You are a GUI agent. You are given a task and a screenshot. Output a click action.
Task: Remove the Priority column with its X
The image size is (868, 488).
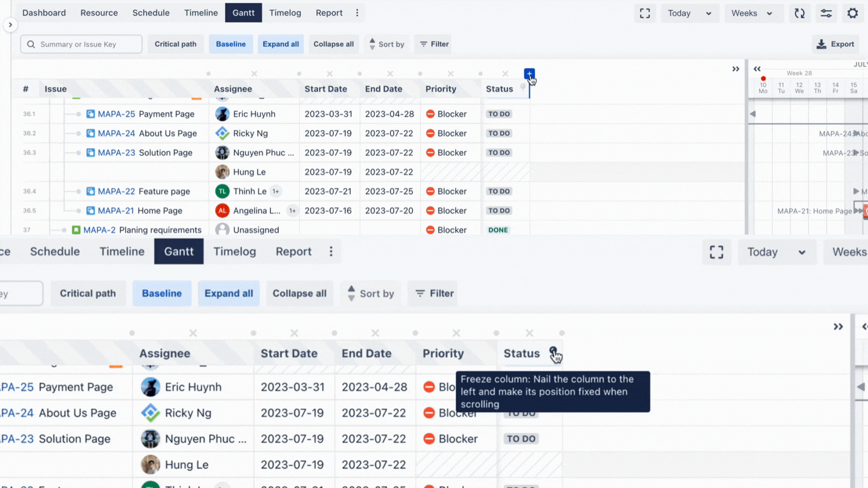[450, 74]
